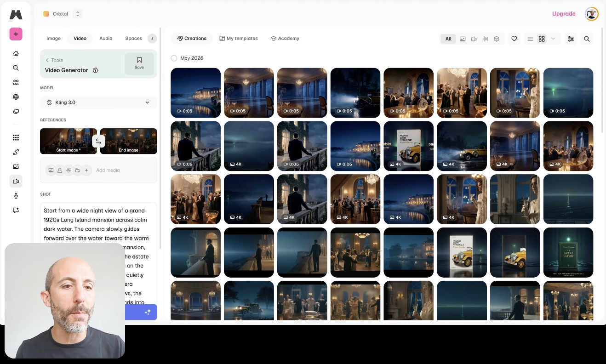The width and height of the screenshot is (606, 364).
Task: Open the My templates tab
Action: (x=239, y=39)
